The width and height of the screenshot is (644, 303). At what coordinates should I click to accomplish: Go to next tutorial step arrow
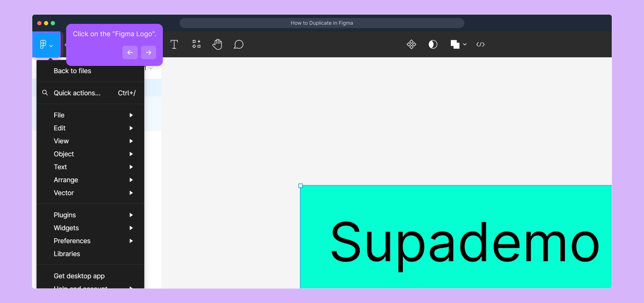point(148,52)
